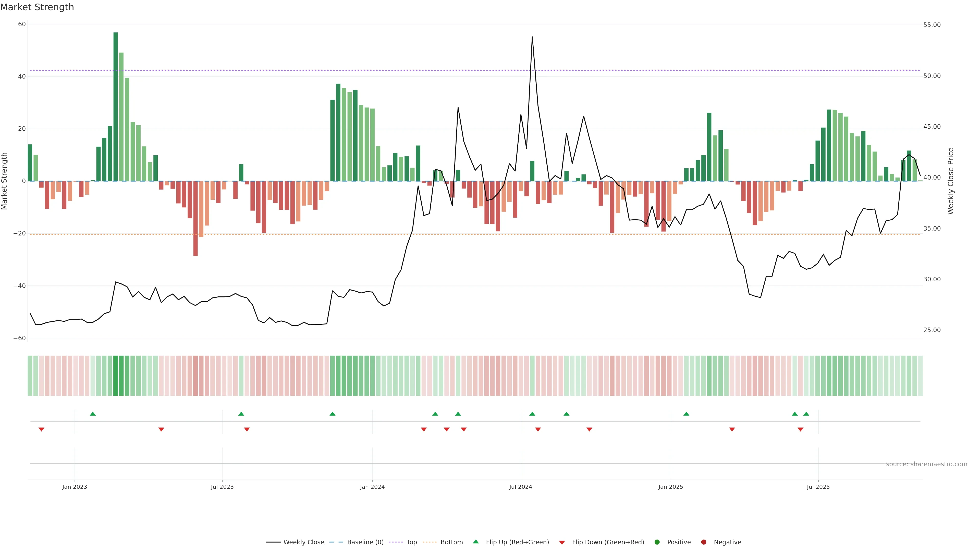Click the Flip Up green triangle legend icon
Screen dimensions: 980x551
point(475,542)
